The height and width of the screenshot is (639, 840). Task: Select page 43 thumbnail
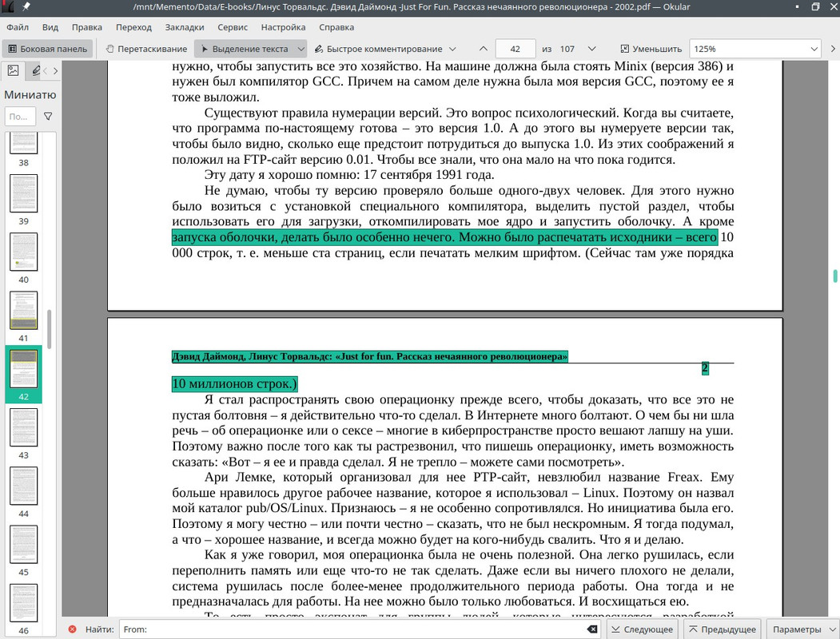(x=23, y=427)
